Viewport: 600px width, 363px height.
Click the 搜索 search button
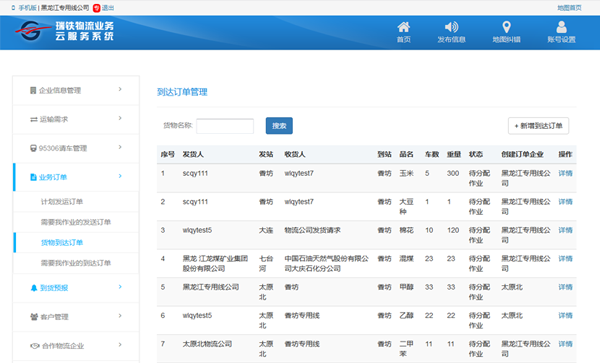pos(279,126)
